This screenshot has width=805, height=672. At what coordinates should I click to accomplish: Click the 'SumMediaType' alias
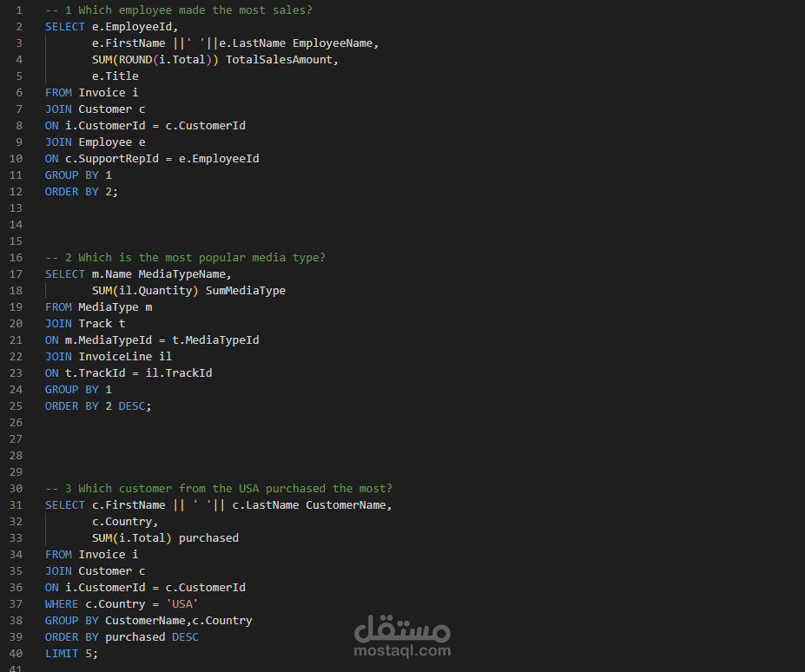246,291
